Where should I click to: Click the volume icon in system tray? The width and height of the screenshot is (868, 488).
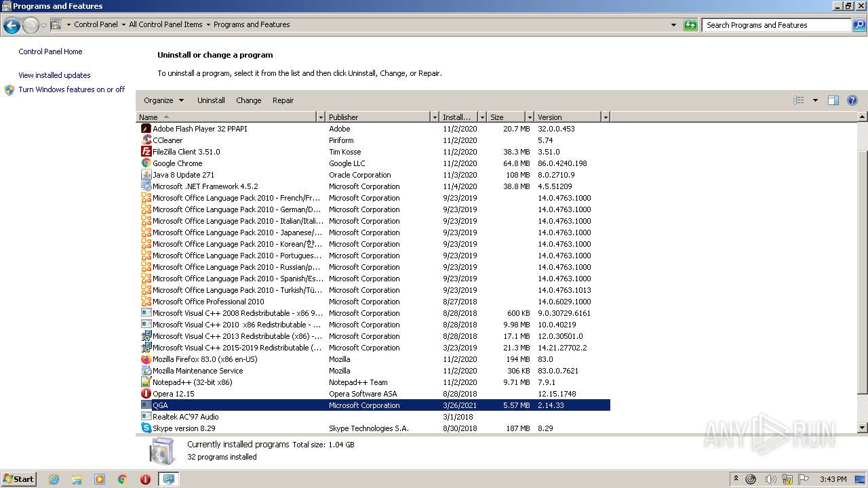(770, 479)
